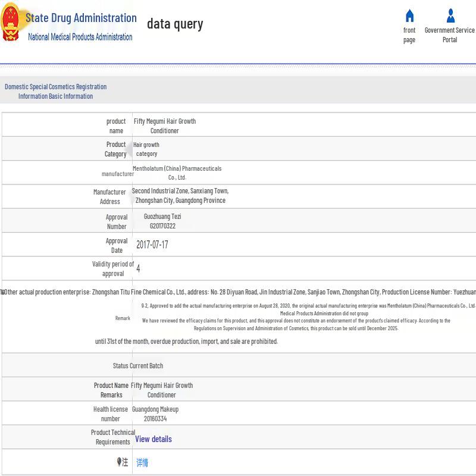
Task: Click health license number 20160334
Action: click(155, 419)
